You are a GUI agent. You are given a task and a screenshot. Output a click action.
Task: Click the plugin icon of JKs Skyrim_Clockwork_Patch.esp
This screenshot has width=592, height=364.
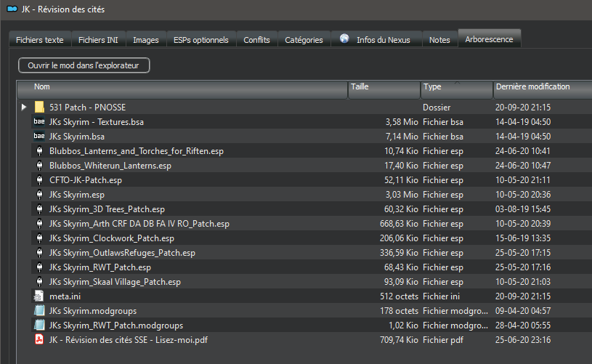click(39, 238)
